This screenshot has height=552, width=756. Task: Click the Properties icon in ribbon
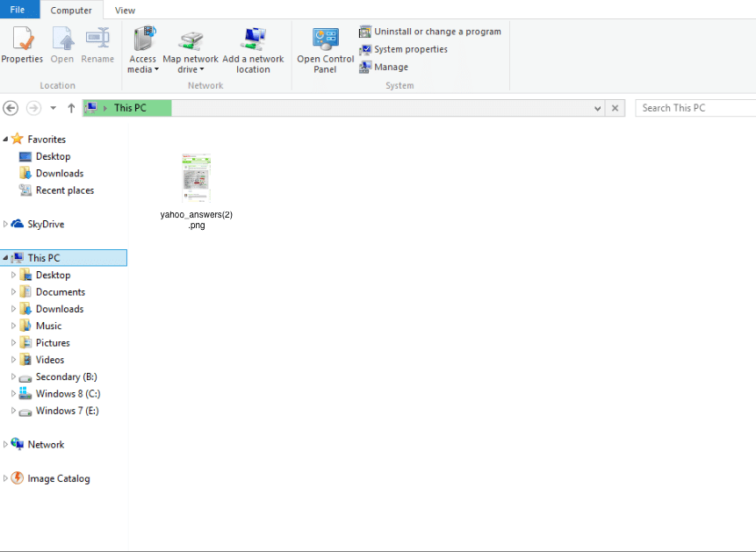22,39
